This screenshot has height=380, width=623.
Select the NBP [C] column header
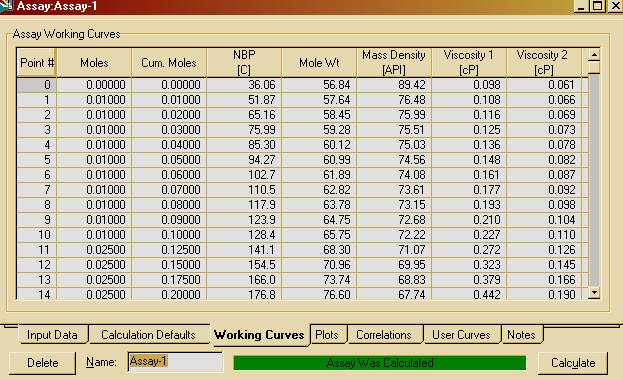(244, 62)
